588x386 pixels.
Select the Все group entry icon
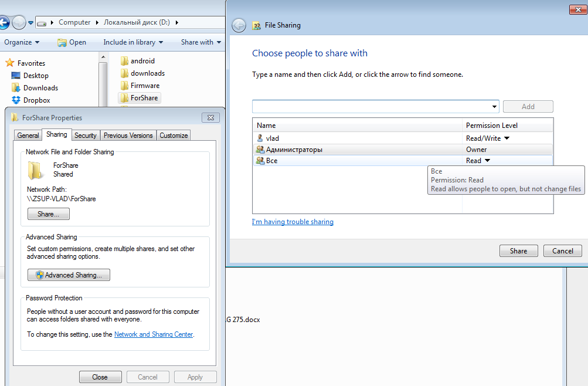pyautogui.click(x=260, y=161)
